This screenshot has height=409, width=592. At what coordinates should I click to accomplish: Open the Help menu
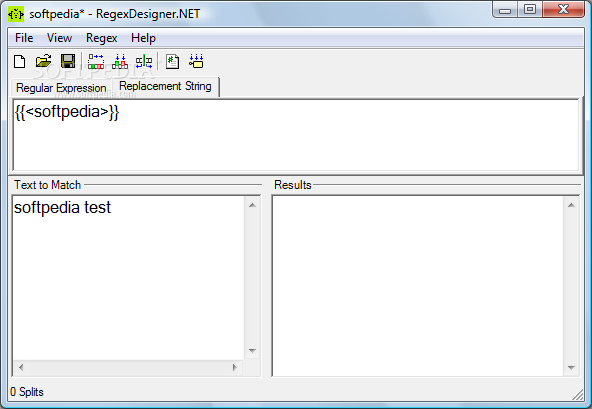pyautogui.click(x=143, y=38)
